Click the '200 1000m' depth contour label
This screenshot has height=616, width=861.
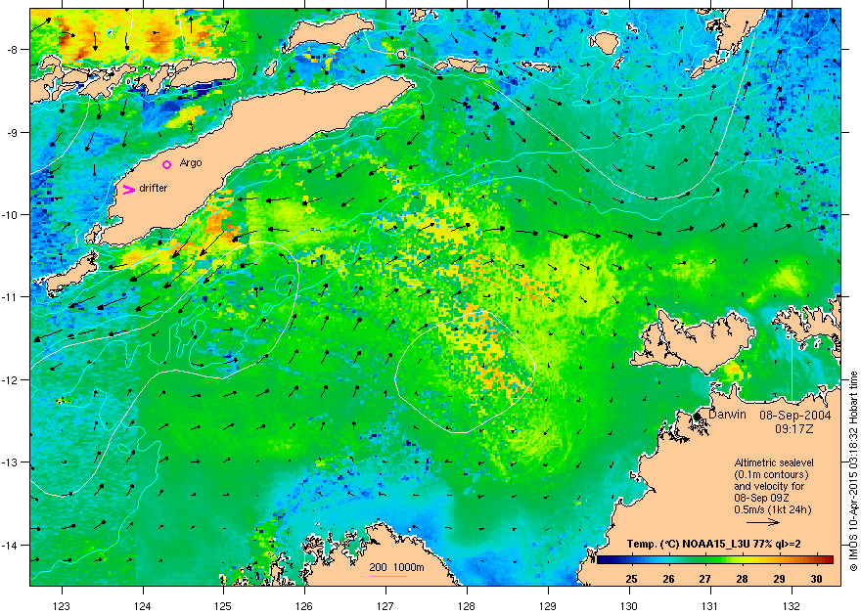click(x=396, y=568)
